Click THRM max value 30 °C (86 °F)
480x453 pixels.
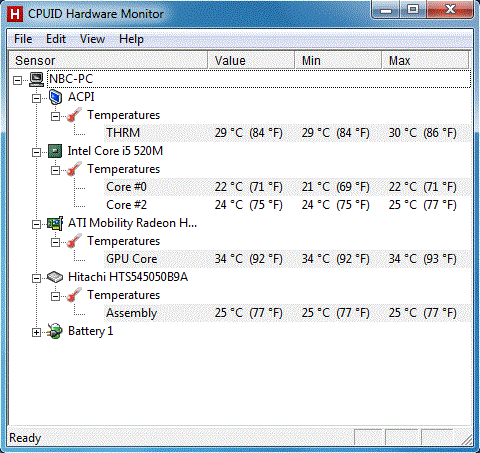422,133
